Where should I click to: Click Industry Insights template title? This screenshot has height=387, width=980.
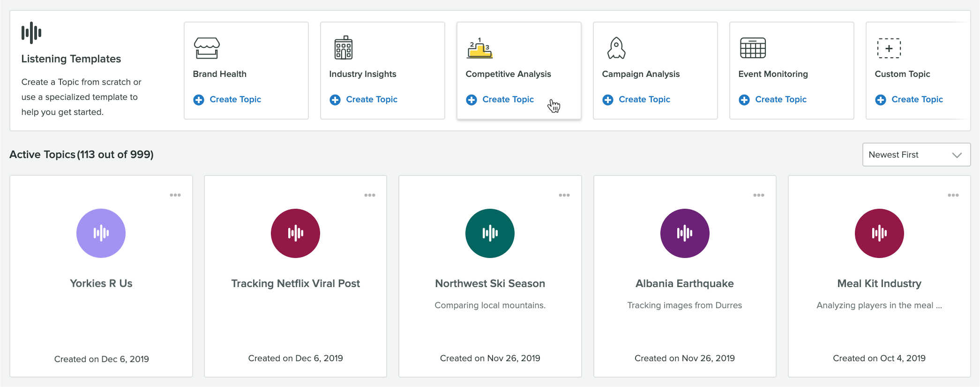[x=363, y=74]
